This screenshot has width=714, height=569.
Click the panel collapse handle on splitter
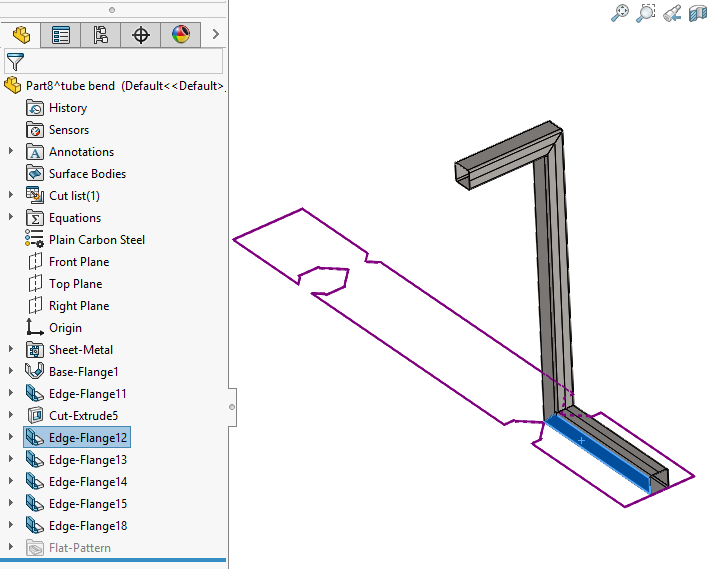click(232, 407)
